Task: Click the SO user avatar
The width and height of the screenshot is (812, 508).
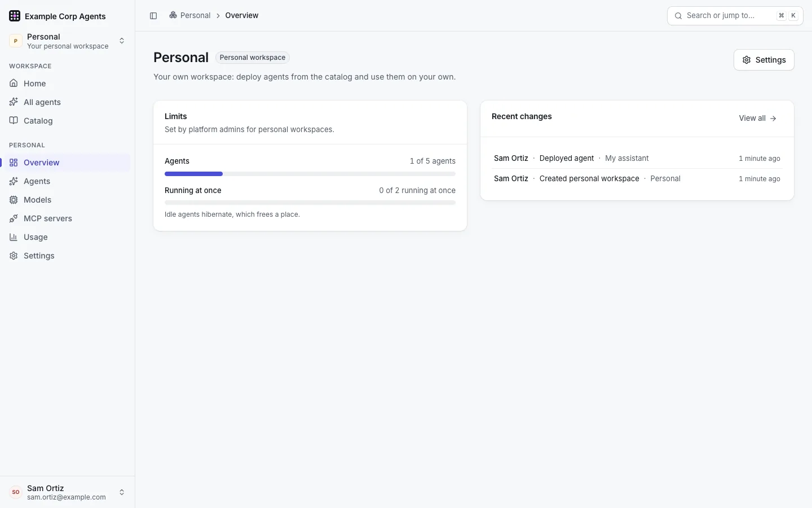Action: (x=16, y=492)
